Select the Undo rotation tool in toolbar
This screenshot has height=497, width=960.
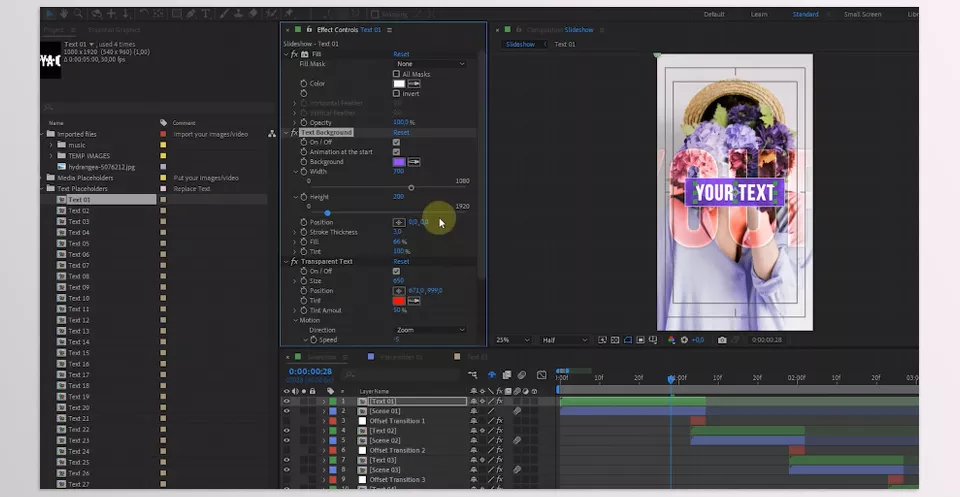pyautogui.click(x=144, y=13)
